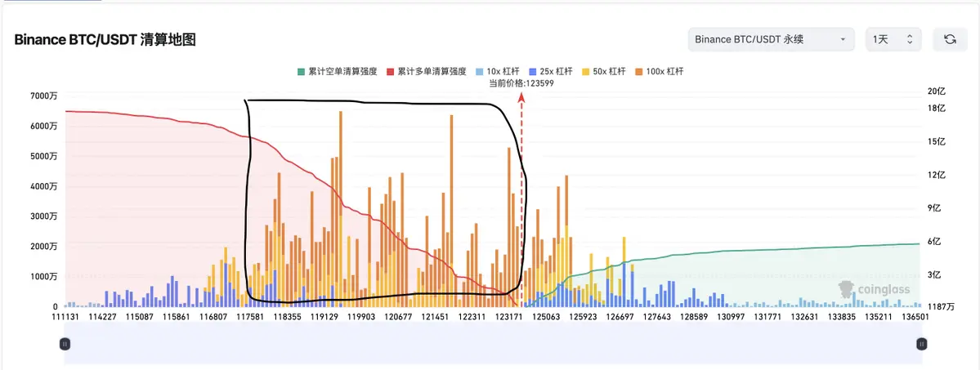Click the 1187万 right axis label
The height and width of the screenshot is (370, 980).
click(x=942, y=307)
